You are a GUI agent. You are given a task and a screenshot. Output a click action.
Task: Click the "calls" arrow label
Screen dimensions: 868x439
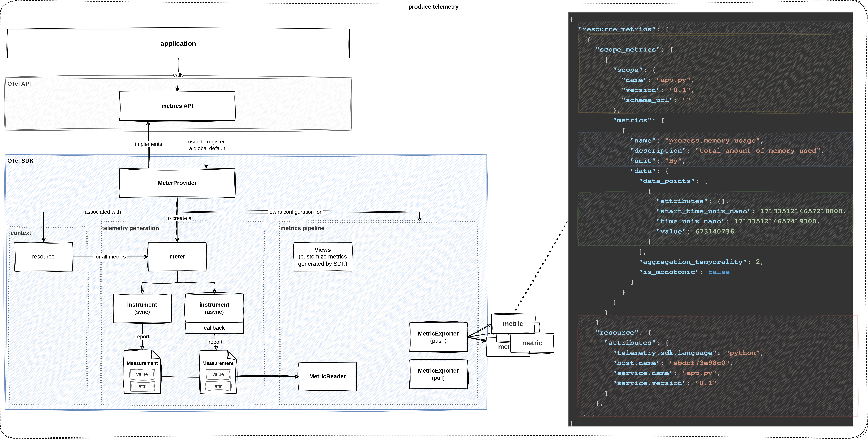pyautogui.click(x=178, y=75)
